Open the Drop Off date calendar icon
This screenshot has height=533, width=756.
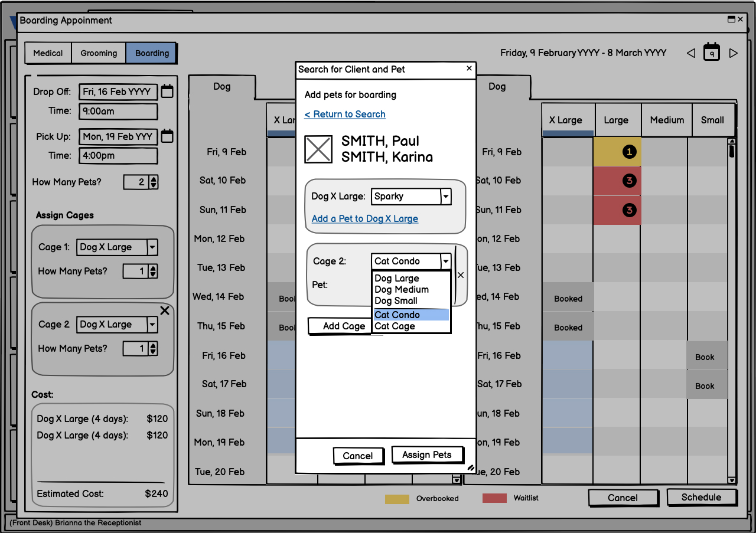pos(167,91)
